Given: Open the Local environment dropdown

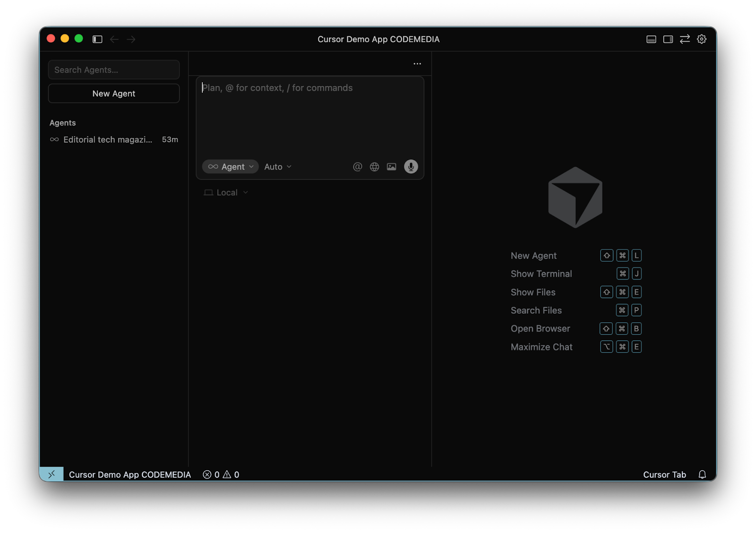Looking at the screenshot, I should 226,193.
